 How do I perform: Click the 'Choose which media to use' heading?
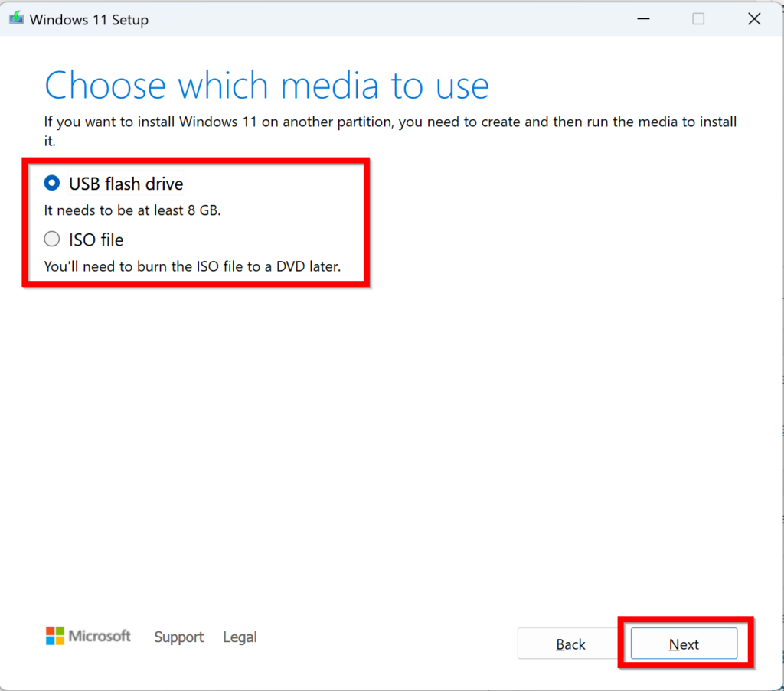point(266,86)
